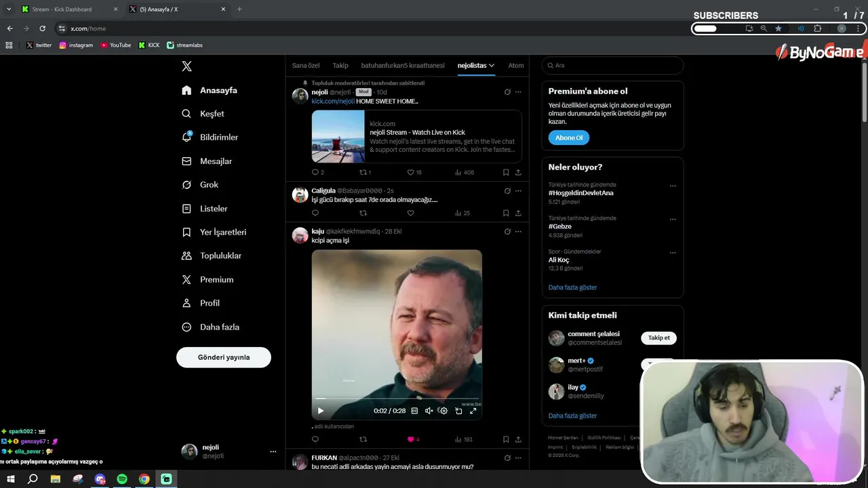The width and height of the screenshot is (868, 488).
Task: Switch to Atom tab
Action: click(516, 66)
